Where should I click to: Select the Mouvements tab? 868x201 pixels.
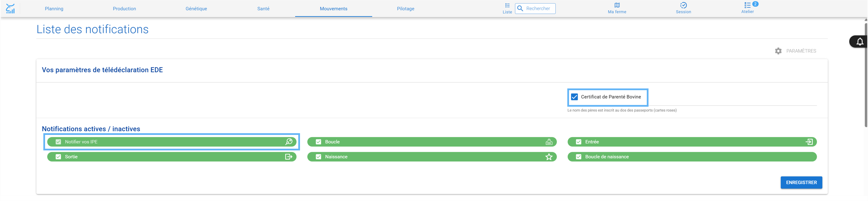[x=334, y=9]
